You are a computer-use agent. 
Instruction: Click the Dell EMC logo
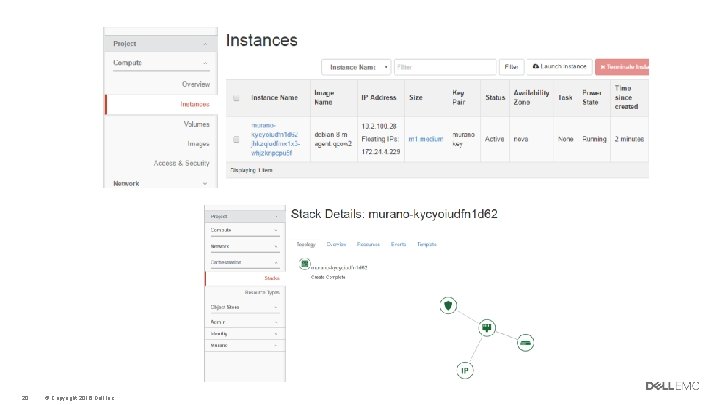point(672,386)
